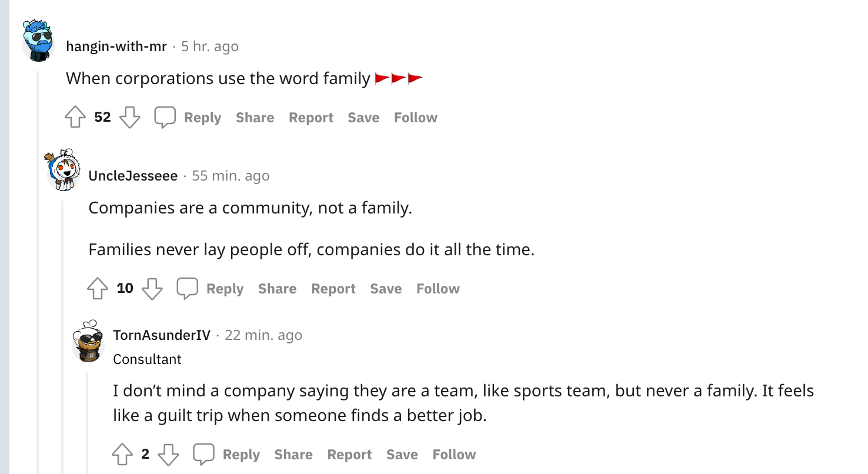The height and width of the screenshot is (474, 868).
Task: Open the hangin-with-mr username link
Action: coord(116,46)
